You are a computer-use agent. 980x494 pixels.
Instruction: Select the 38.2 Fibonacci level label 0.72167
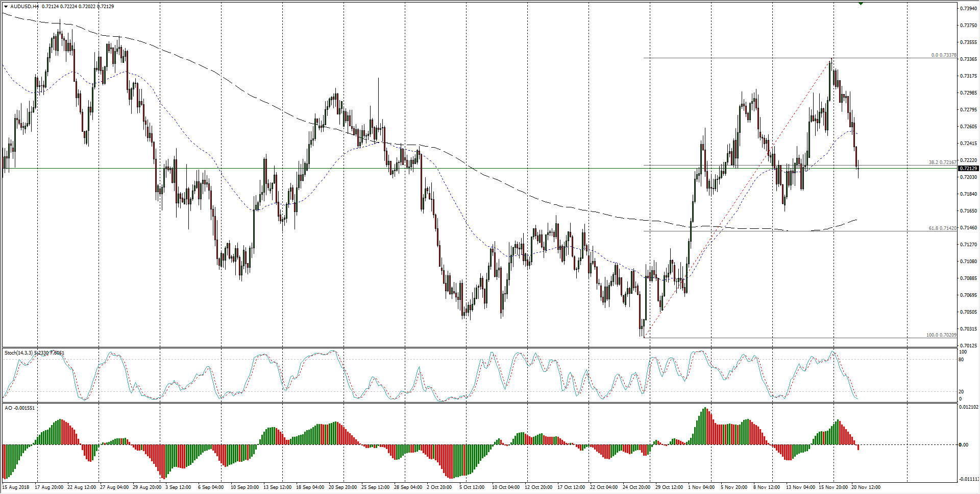[942, 162]
